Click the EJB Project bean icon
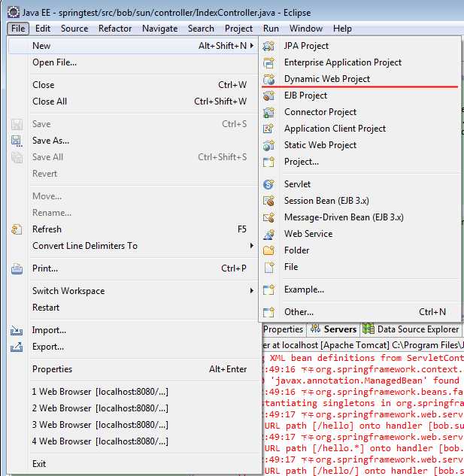 (x=268, y=96)
